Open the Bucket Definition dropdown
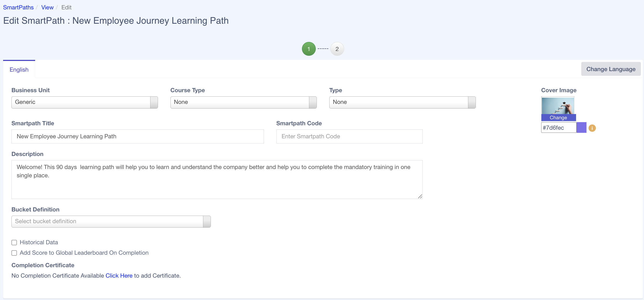644x300 pixels. point(111,221)
